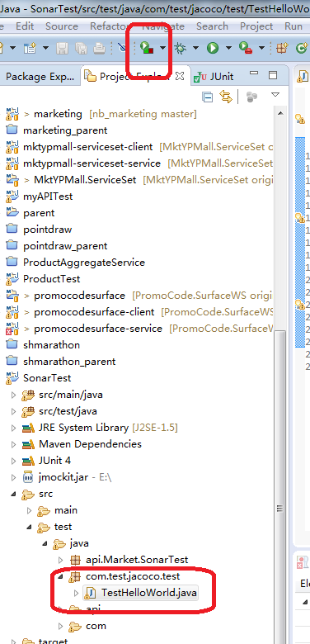Select the com.test.jacoco.test package

[133, 576]
